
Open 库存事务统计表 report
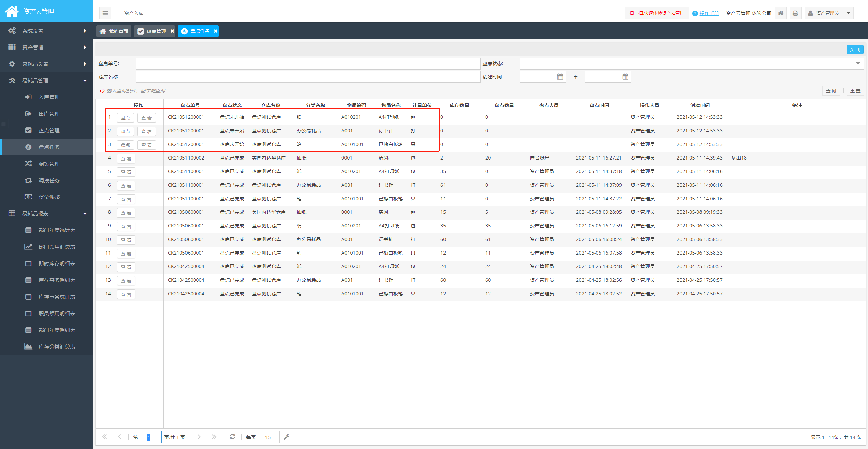click(46, 297)
